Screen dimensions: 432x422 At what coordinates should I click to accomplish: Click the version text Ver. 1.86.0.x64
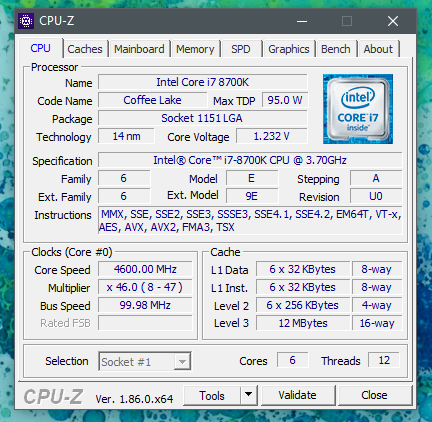pyautogui.click(x=134, y=399)
